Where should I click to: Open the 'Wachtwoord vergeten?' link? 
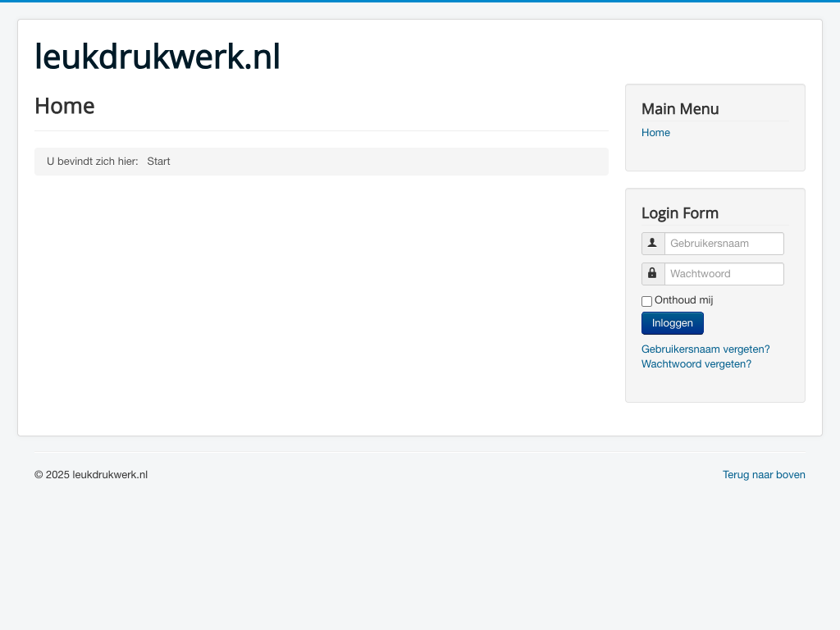tap(696, 364)
